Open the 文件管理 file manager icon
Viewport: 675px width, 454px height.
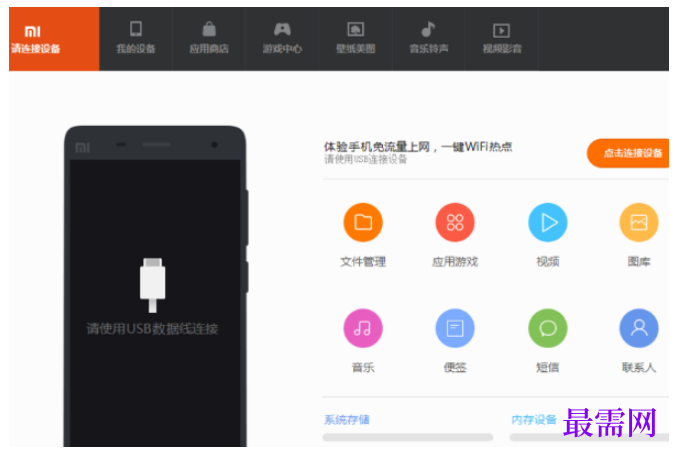pyautogui.click(x=363, y=222)
